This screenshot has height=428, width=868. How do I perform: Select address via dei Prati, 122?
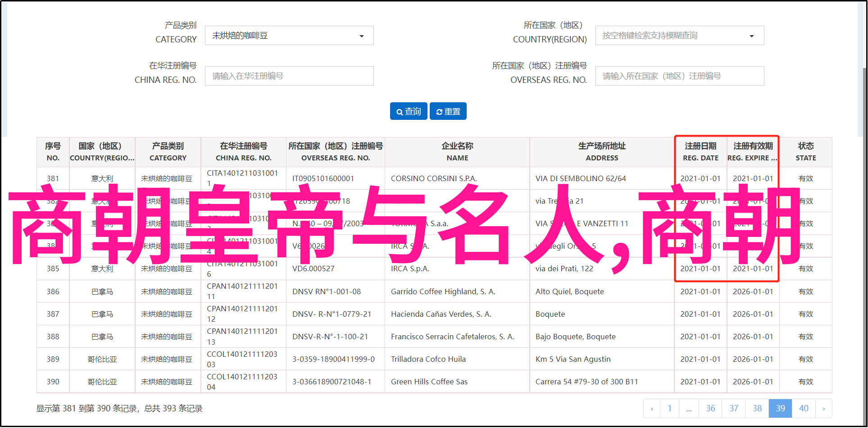[564, 269]
